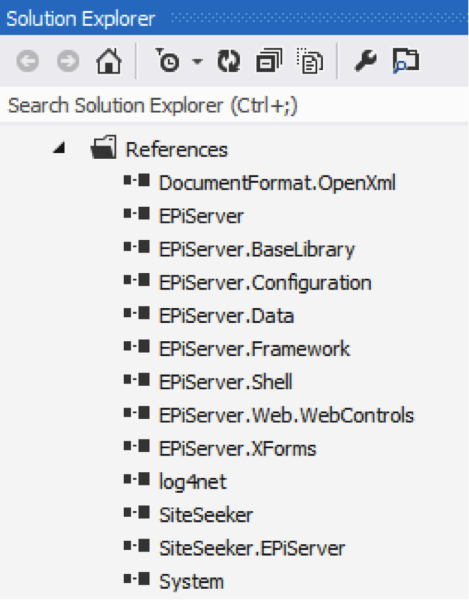
Task: Go to Home view in Solution Explorer
Action: click(x=109, y=61)
